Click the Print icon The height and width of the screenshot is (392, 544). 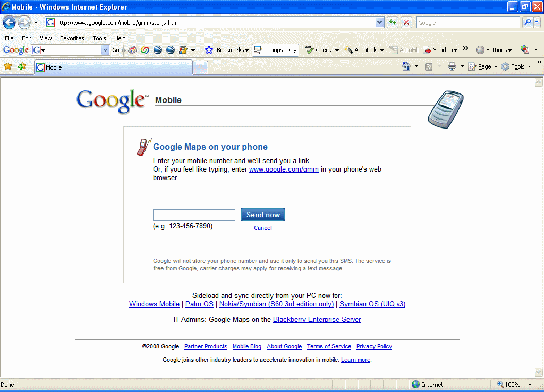point(452,66)
